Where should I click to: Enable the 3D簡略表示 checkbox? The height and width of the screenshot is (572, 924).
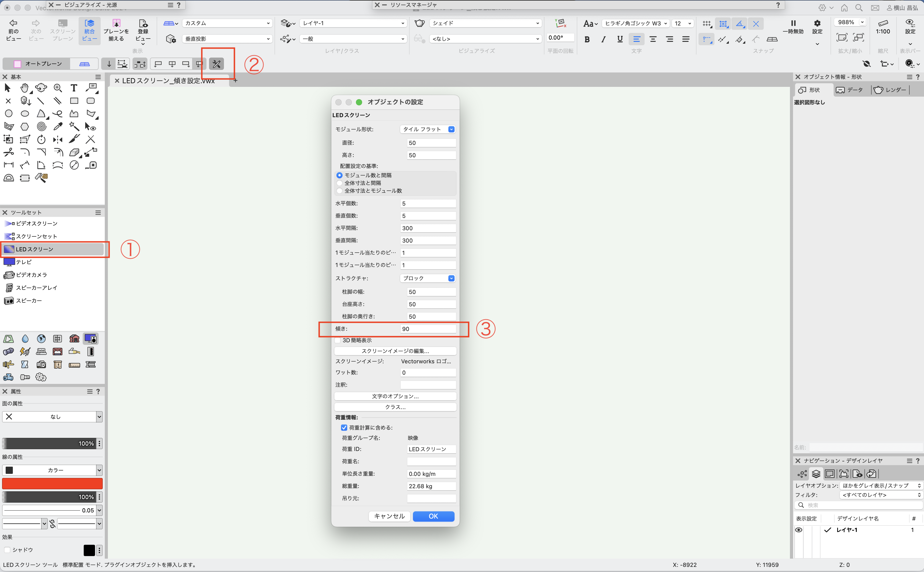click(338, 340)
